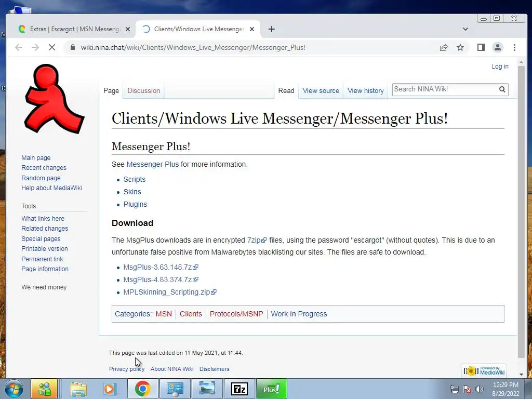Image resolution: width=532 pixels, height=399 pixels.
Task: Go forward to the next page
Action: pos(35,47)
